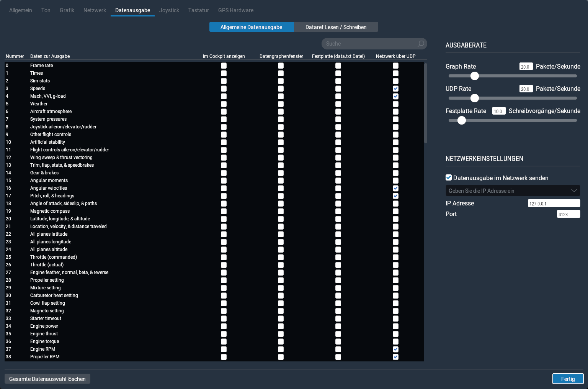This screenshot has width=588, height=389.
Task: Click the Suche search field
Action: click(374, 44)
